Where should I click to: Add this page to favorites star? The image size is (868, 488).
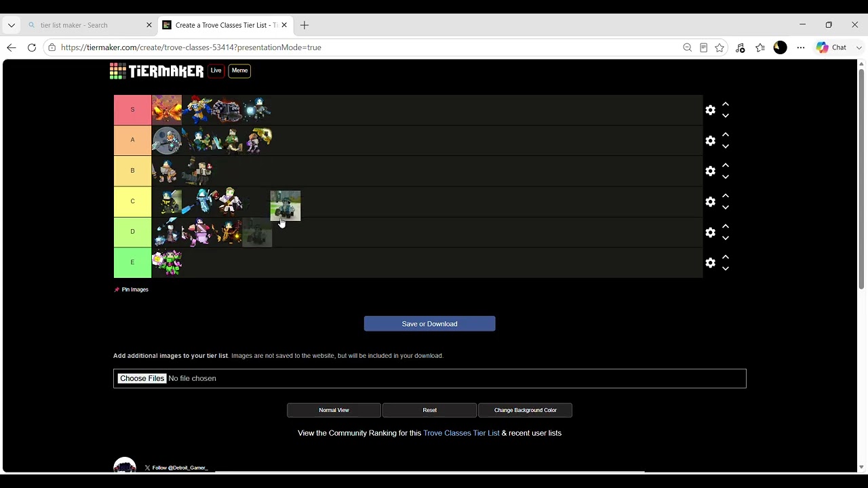pos(719,47)
